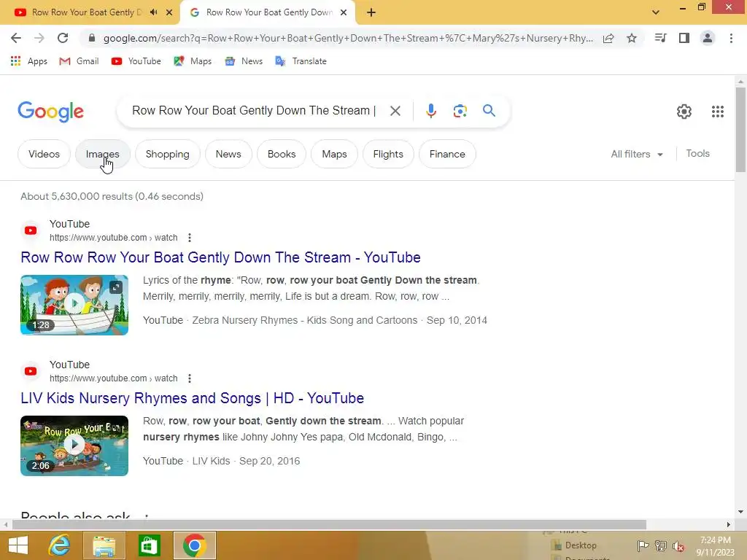Open Google quick settings gear
The image size is (747, 560).
(x=684, y=112)
